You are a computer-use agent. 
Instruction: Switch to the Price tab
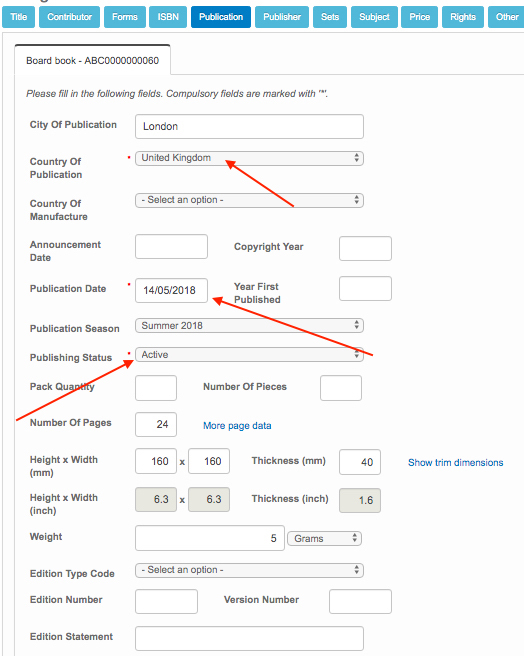click(419, 17)
